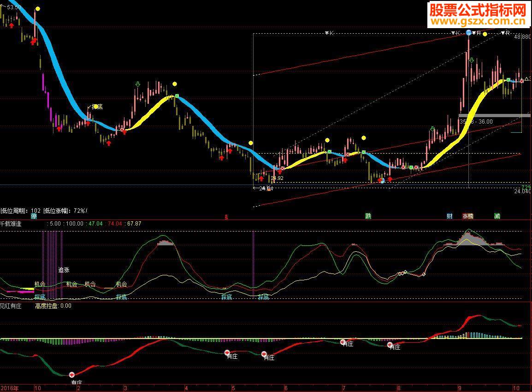Click the first 机会 label on the left
Viewport: 532px width, 392px height.
(x=40, y=284)
